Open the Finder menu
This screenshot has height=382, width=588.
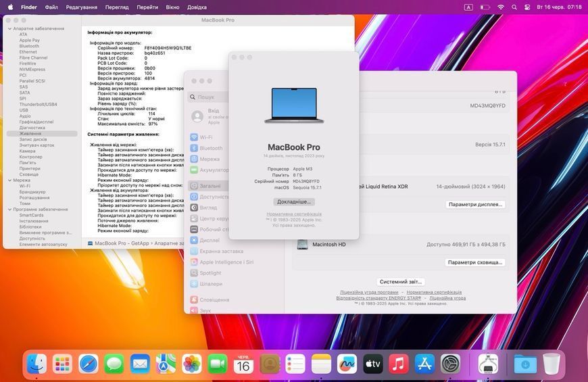(x=29, y=7)
